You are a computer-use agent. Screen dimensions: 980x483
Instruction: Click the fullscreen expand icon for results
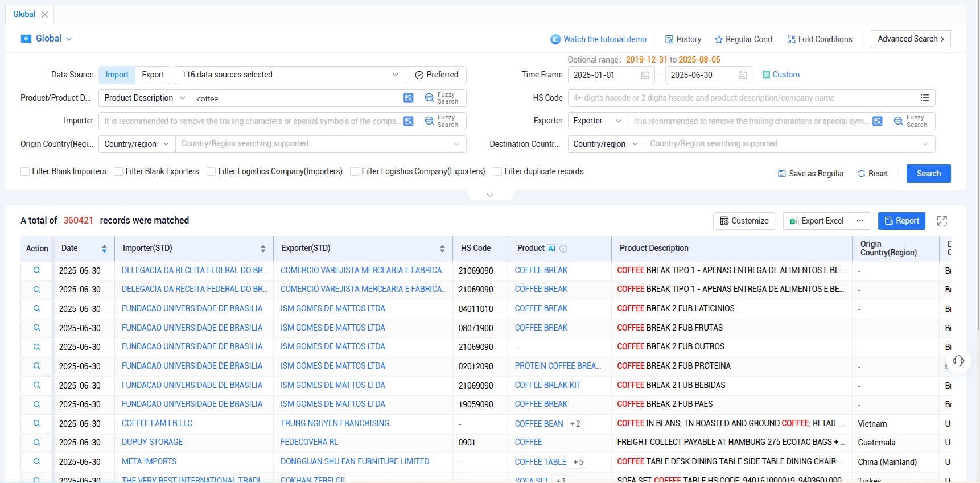pos(942,221)
